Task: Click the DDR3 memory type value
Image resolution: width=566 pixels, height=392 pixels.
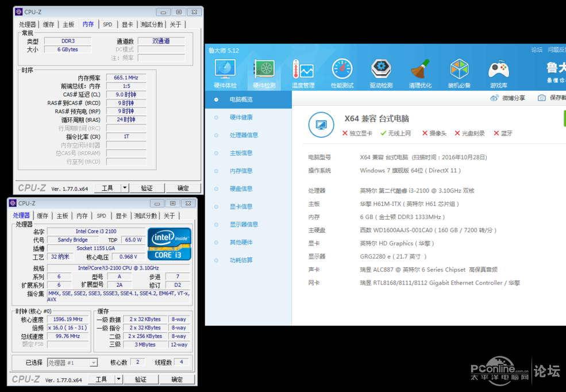Action: pyautogui.click(x=68, y=41)
